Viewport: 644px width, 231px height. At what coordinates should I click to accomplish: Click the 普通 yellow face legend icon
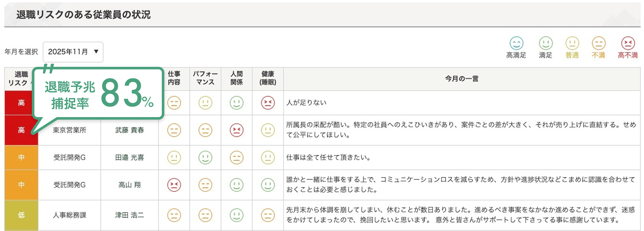pyautogui.click(x=572, y=43)
